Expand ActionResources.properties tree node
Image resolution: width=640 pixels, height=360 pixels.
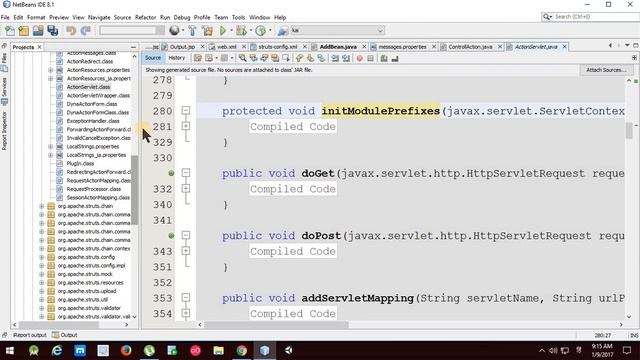pos(51,70)
